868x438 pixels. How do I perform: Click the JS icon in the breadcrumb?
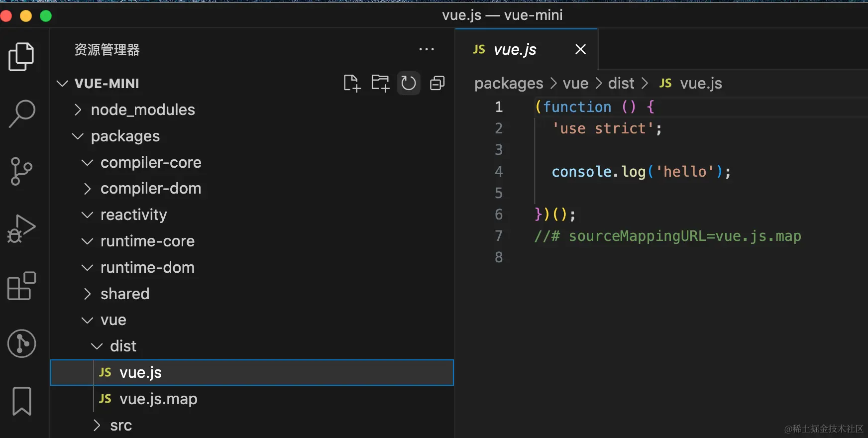[665, 83]
